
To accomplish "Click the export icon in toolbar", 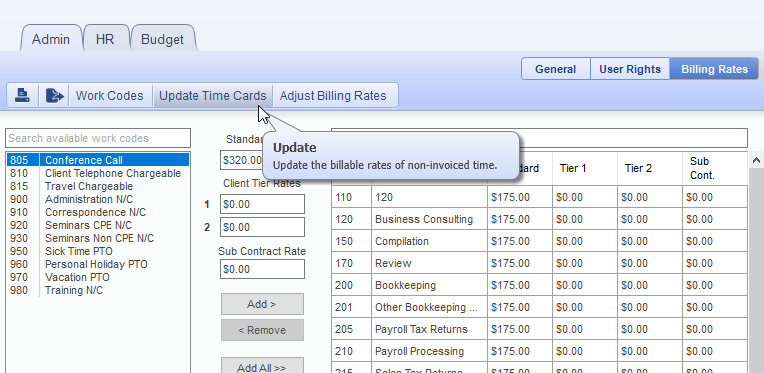I will [54, 95].
